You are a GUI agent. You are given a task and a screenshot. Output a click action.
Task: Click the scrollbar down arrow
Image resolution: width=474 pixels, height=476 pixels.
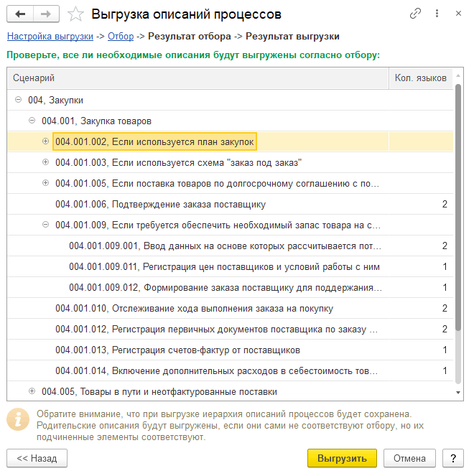point(458,393)
